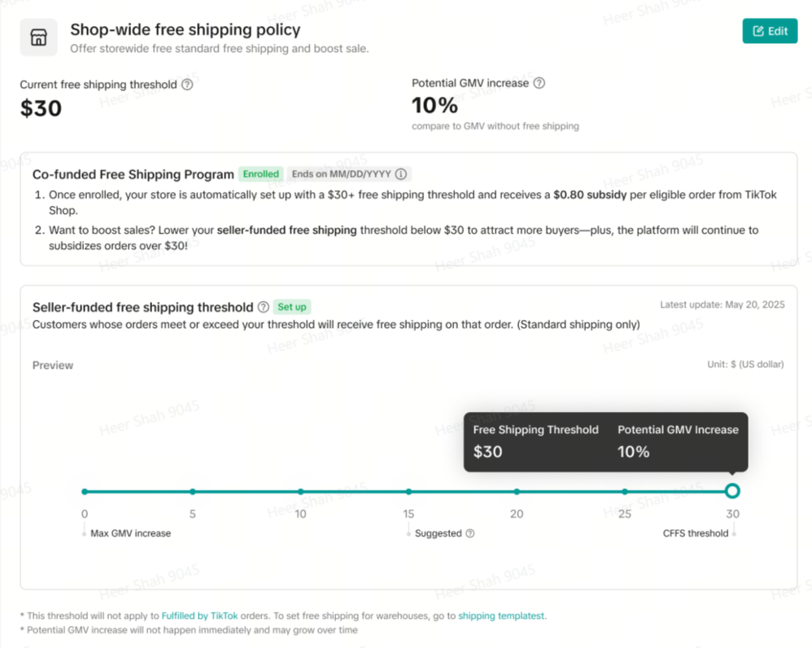
Task: Open the shipping templatest link
Action: (x=502, y=615)
